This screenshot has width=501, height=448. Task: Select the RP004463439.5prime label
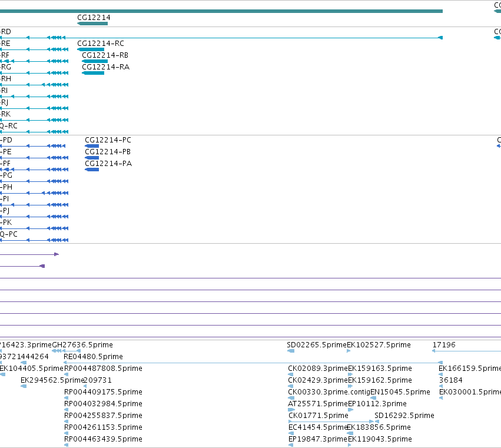(x=103, y=439)
